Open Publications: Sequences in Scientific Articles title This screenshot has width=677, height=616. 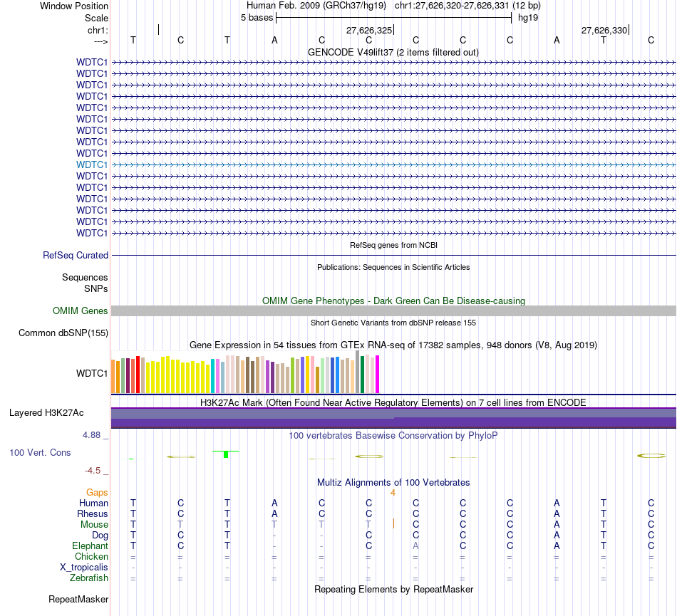[x=393, y=267]
